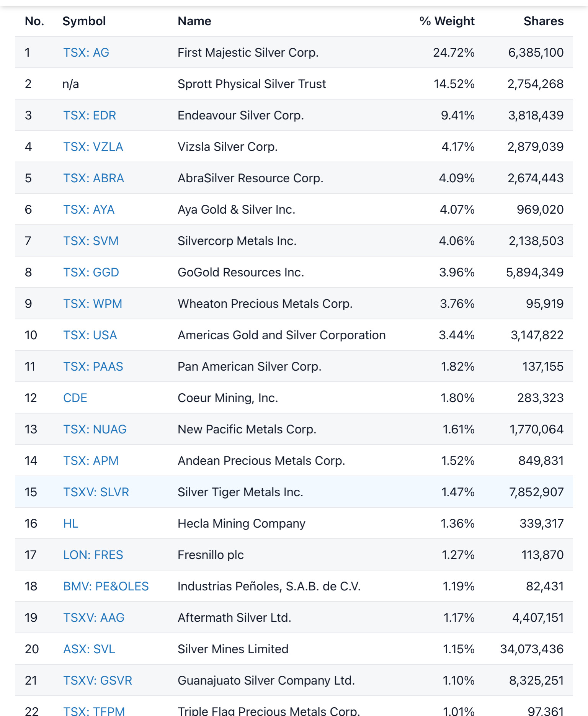Viewport: 588px width, 716px height.
Task: Select the First Majestic Silver Corp. name
Action: [248, 52]
